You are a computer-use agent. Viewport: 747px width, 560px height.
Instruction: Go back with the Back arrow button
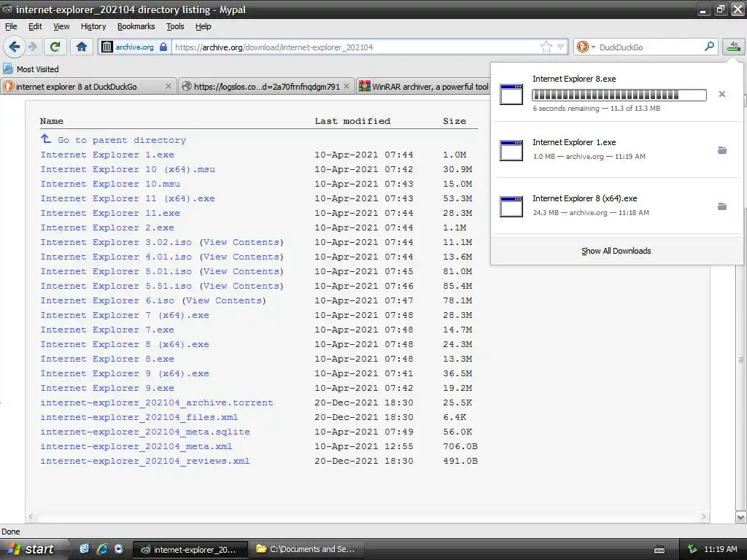click(14, 47)
